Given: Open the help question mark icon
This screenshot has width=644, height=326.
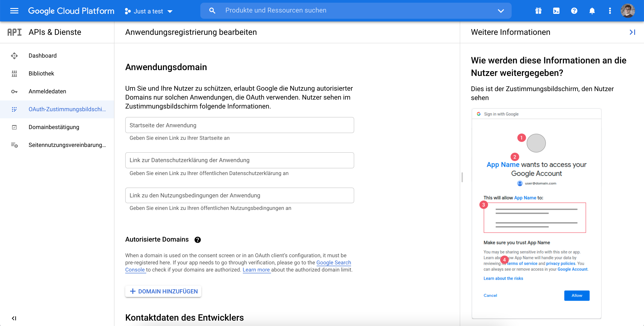Looking at the screenshot, I should pyautogui.click(x=574, y=11).
